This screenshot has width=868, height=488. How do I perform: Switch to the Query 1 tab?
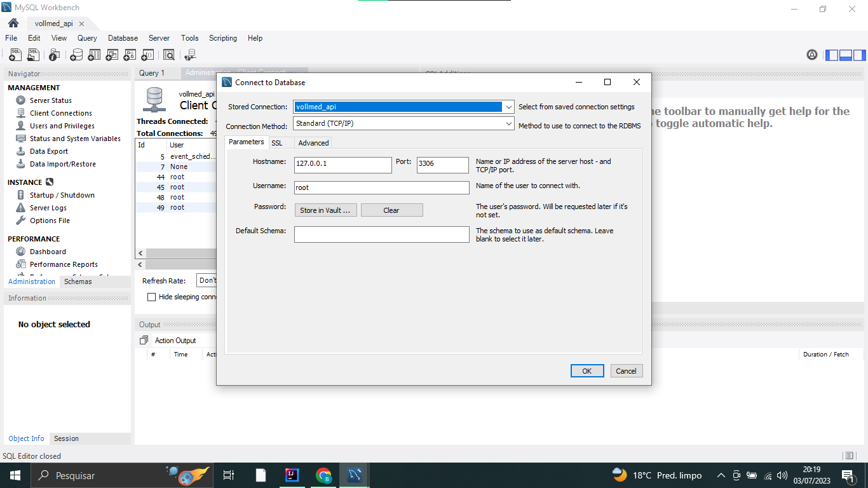coord(152,73)
